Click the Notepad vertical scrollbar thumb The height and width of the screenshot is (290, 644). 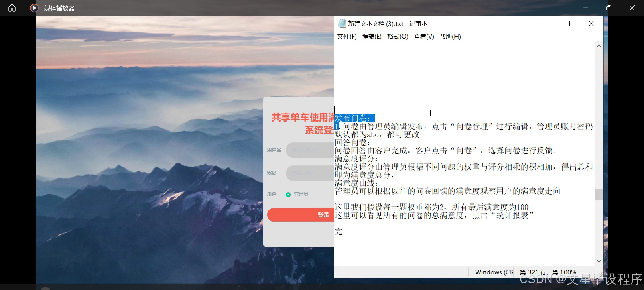599,195
